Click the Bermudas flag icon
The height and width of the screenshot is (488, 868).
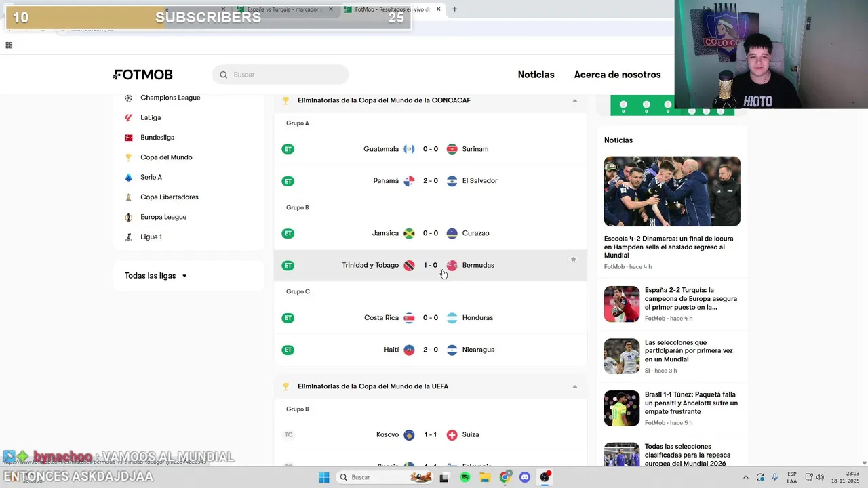coord(452,265)
